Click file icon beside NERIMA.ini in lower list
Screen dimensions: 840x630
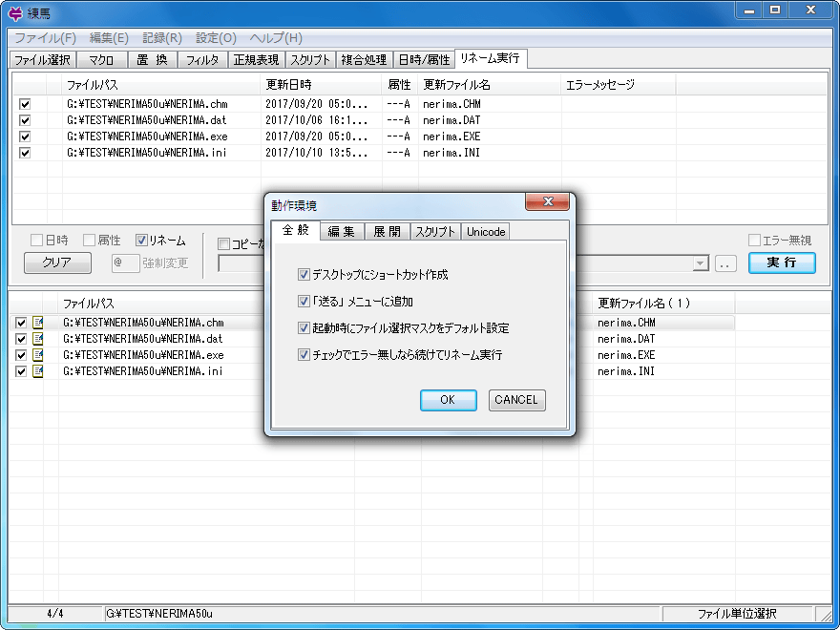tap(38, 371)
